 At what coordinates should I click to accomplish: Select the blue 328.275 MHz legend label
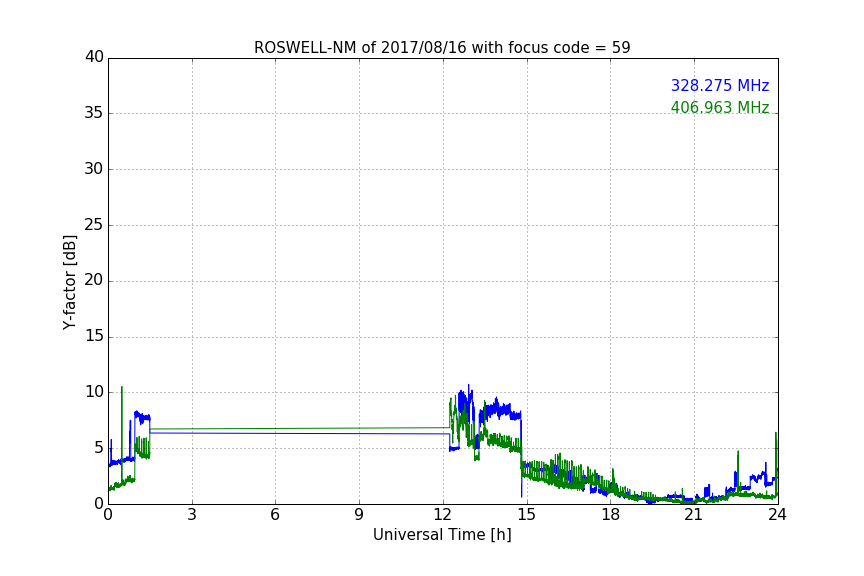coord(720,85)
